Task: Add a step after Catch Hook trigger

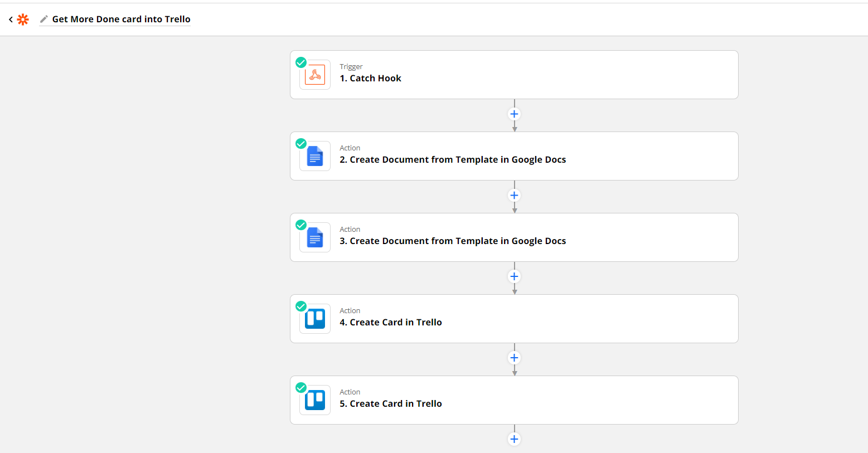Action: click(x=515, y=114)
